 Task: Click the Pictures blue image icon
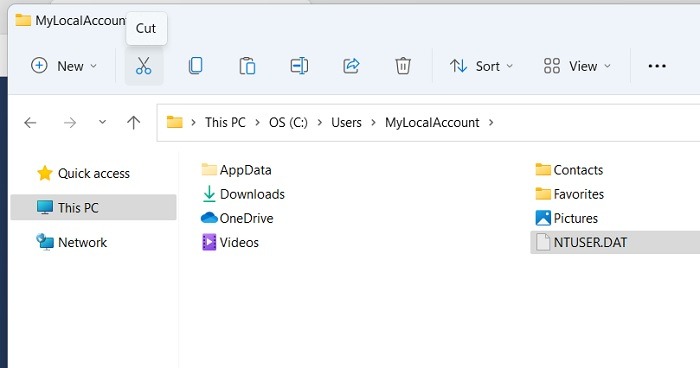coord(543,218)
